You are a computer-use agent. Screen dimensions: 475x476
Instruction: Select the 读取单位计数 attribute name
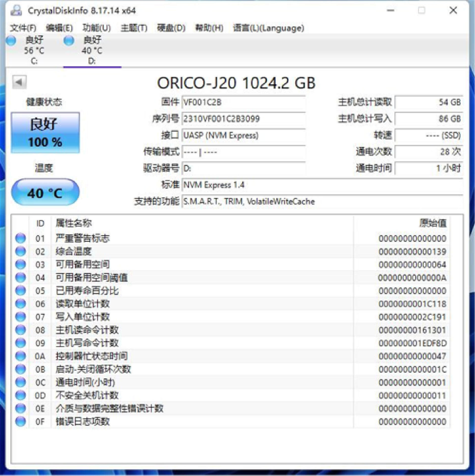(x=82, y=304)
